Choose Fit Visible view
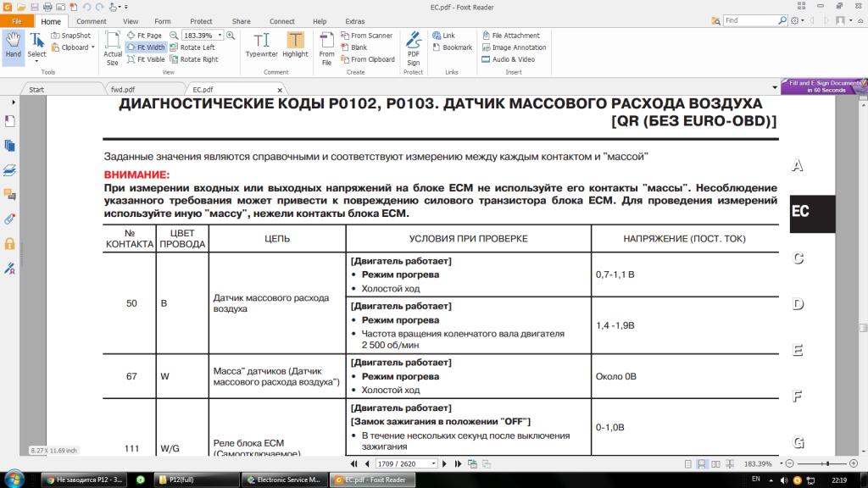Viewport: 868px width, 488px height. click(146, 59)
